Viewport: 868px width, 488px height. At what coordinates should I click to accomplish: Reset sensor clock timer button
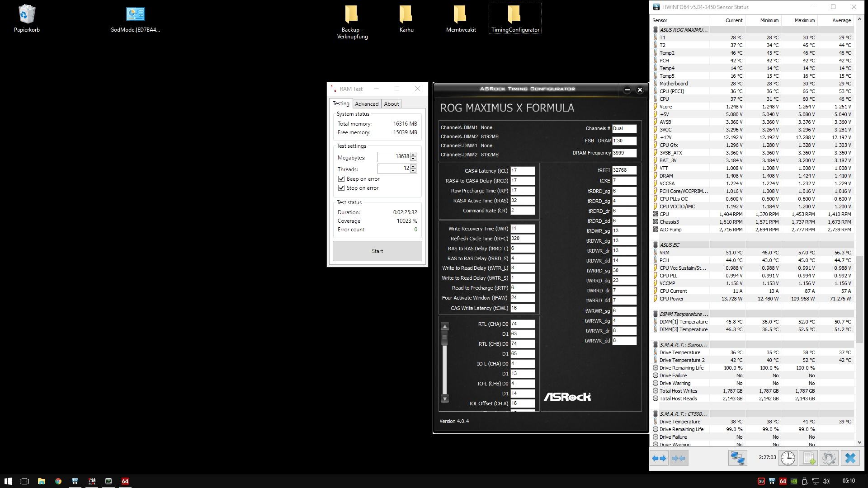[788, 458]
